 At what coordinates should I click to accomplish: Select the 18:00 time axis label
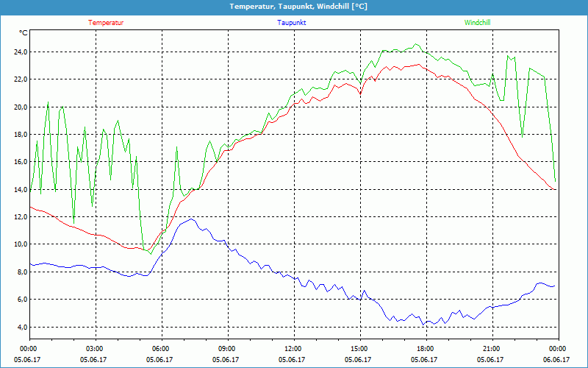(426, 349)
